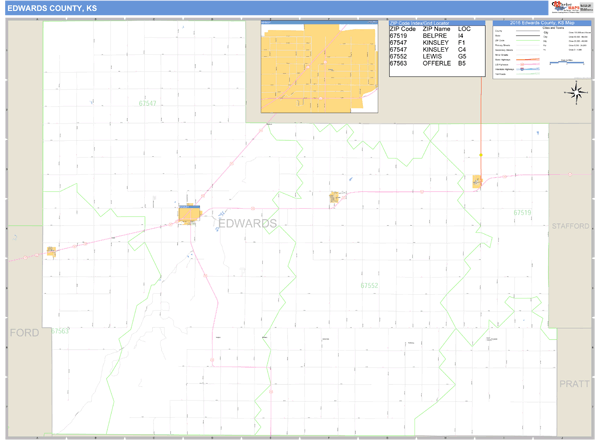600x440 pixels.
Task: Click the scale bar in the legend
Action: (567, 62)
